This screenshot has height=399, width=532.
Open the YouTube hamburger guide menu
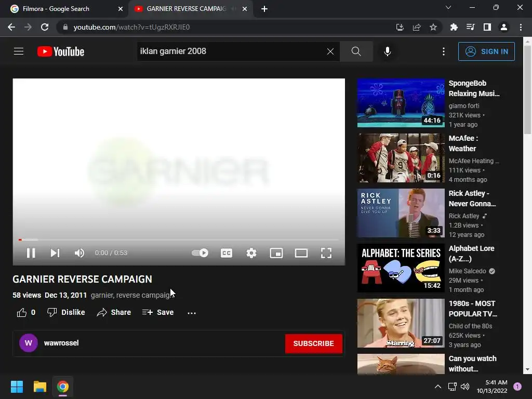[19, 51]
